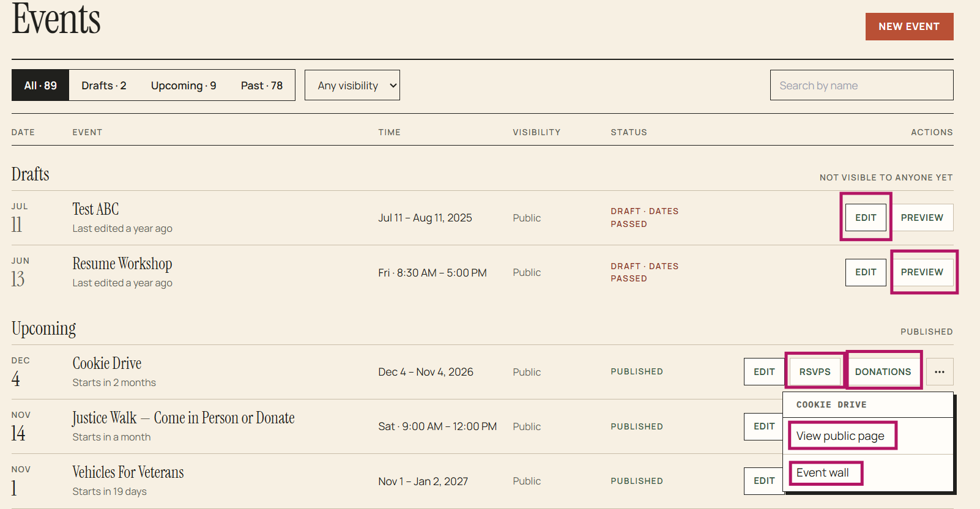
Task: Click the Upcoming section heading
Action: pos(44,329)
